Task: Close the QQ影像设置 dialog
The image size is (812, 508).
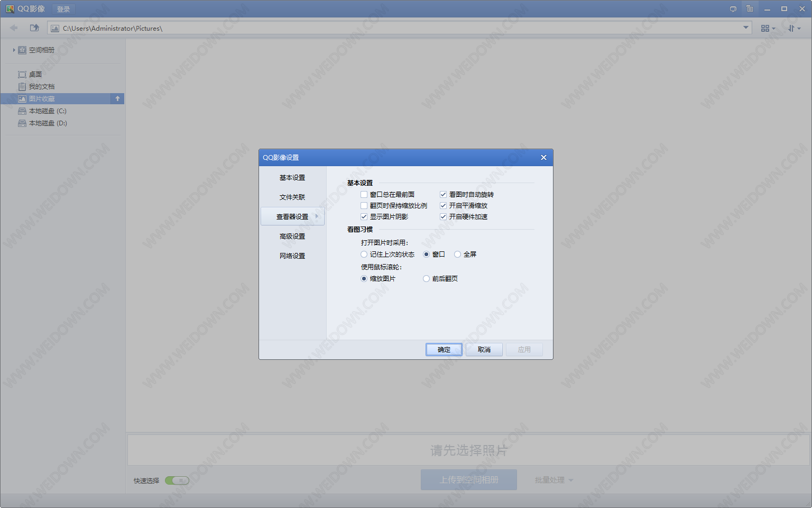Action: tap(543, 158)
